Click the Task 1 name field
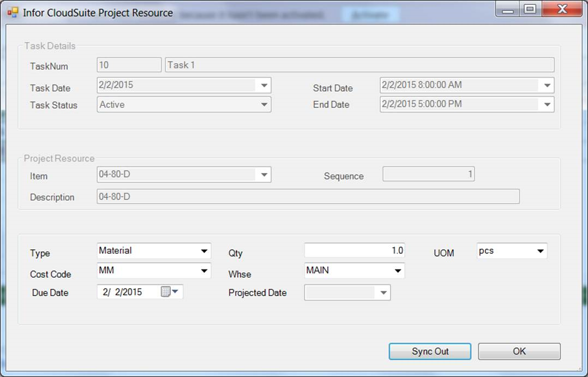The width and height of the screenshot is (588, 377). 359,65
